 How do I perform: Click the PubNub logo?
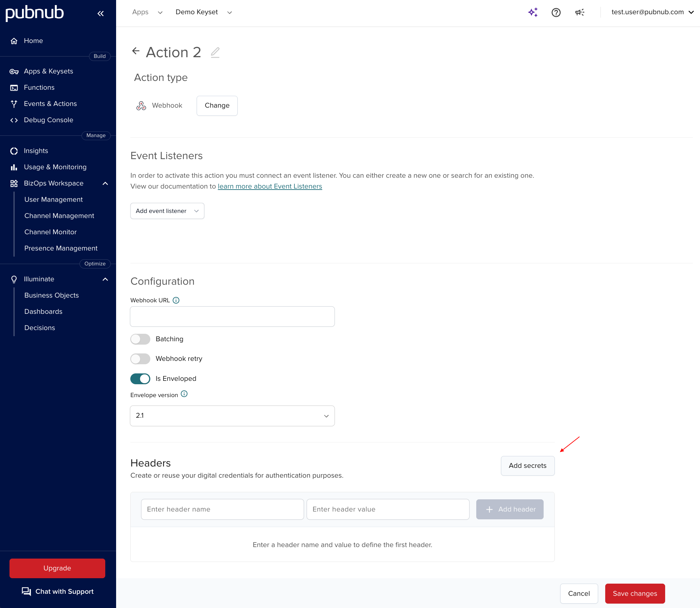pos(34,13)
